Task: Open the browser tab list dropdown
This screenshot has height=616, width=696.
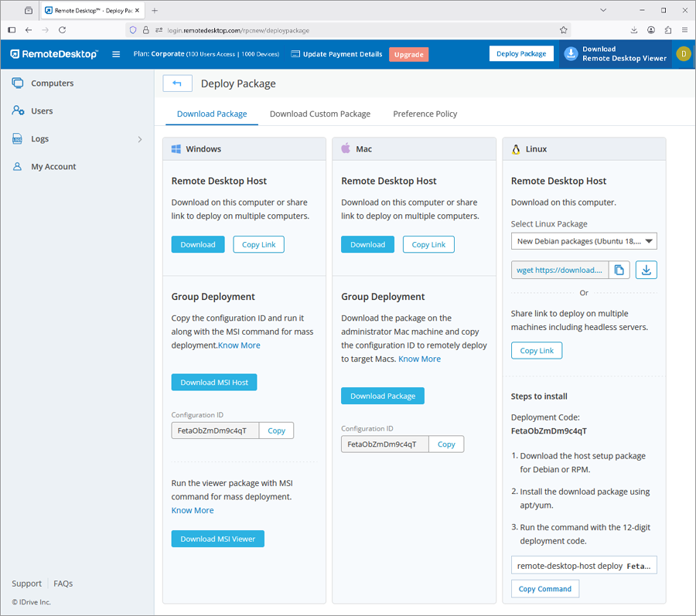Action: click(603, 11)
